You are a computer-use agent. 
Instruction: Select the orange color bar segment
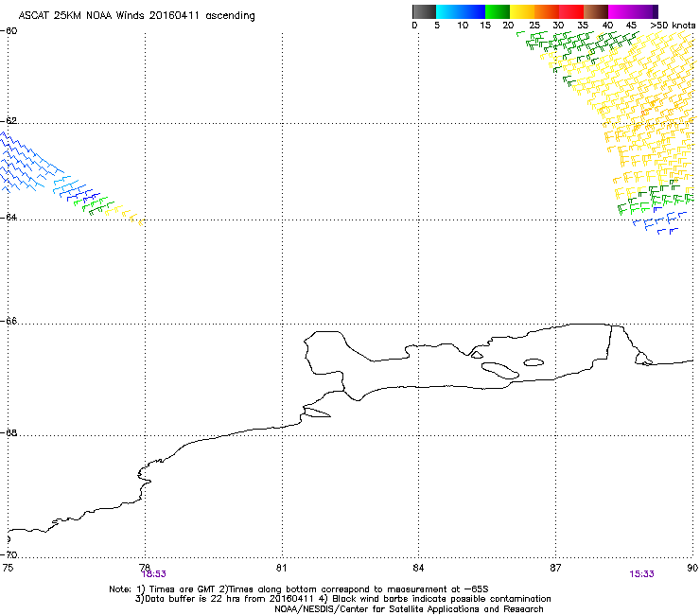[547, 11]
